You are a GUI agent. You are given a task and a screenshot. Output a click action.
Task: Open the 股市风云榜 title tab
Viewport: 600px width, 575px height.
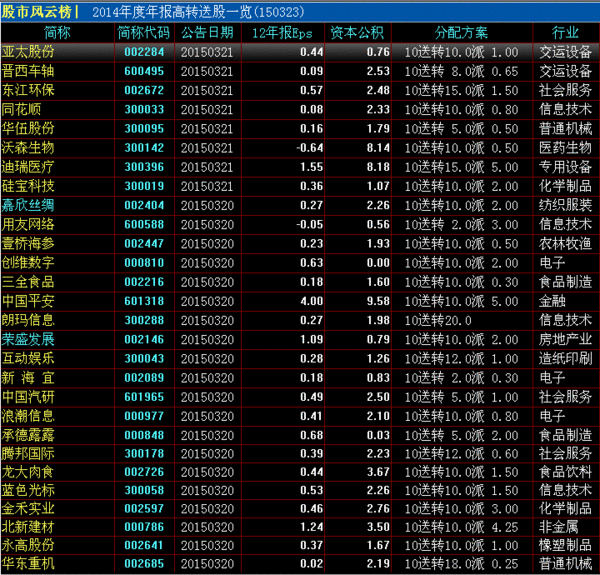(37, 12)
